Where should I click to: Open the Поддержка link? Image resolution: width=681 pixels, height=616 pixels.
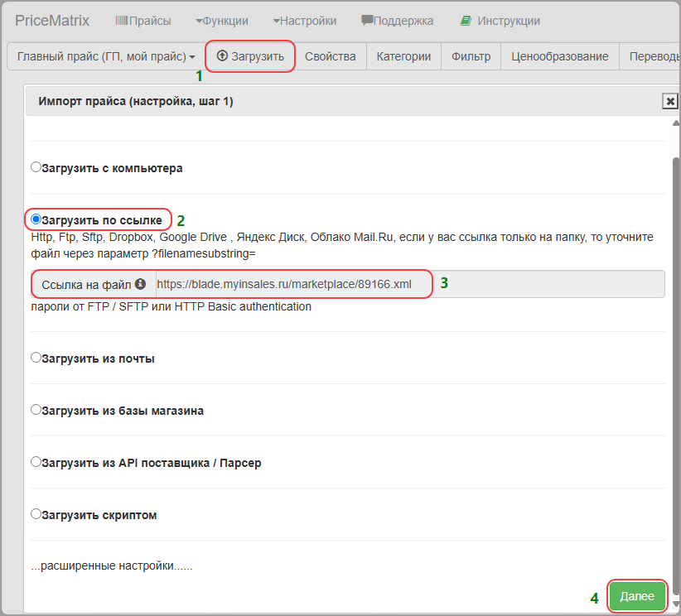coord(398,21)
